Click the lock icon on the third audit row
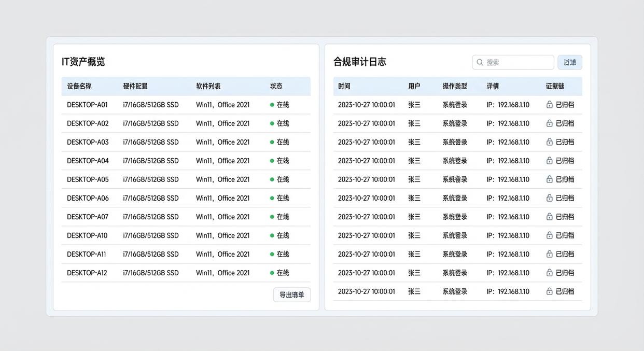Screen dimensions: 644x351 pos(548,142)
